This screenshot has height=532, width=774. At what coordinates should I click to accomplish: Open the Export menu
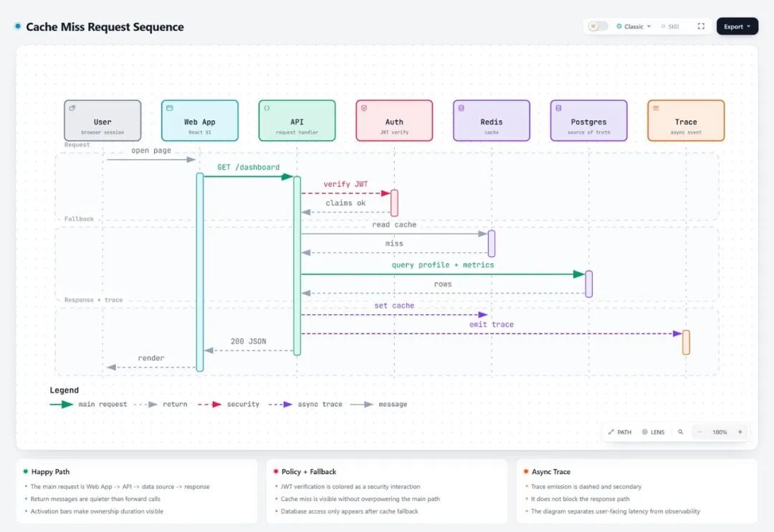pyautogui.click(x=737, y=26)
